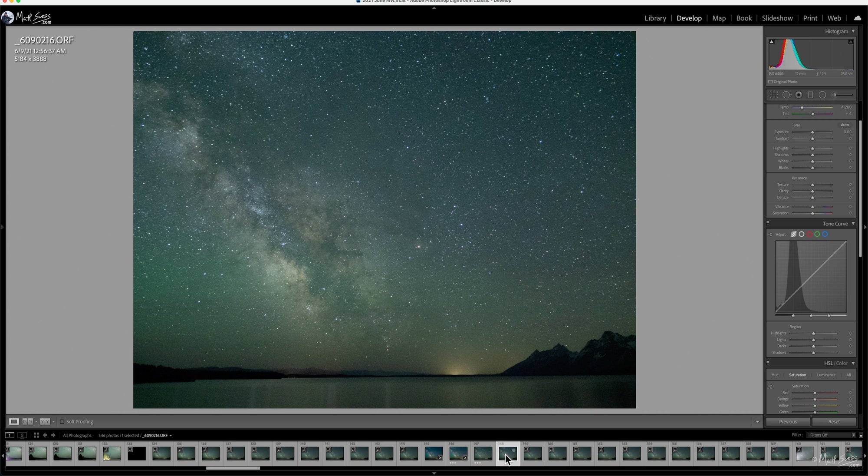
Task: Activate the Red Eye Correction tool
Action: pos(799,95)
